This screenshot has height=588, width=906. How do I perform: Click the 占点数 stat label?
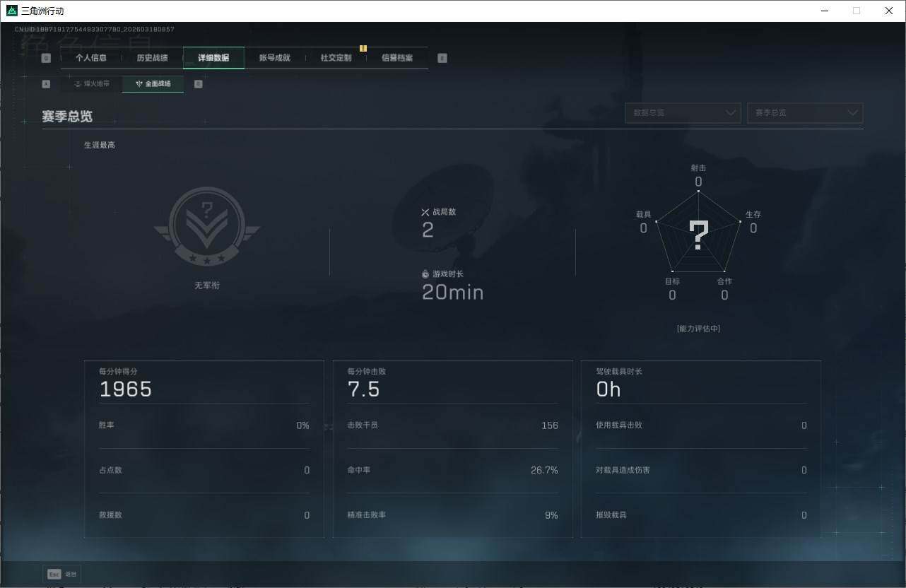click(x=110, y=470)
